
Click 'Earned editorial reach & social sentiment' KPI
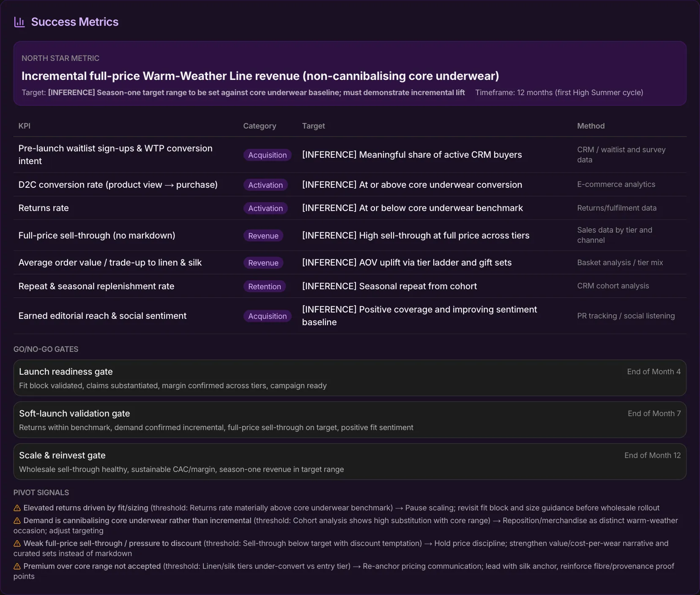coord(102,316)
